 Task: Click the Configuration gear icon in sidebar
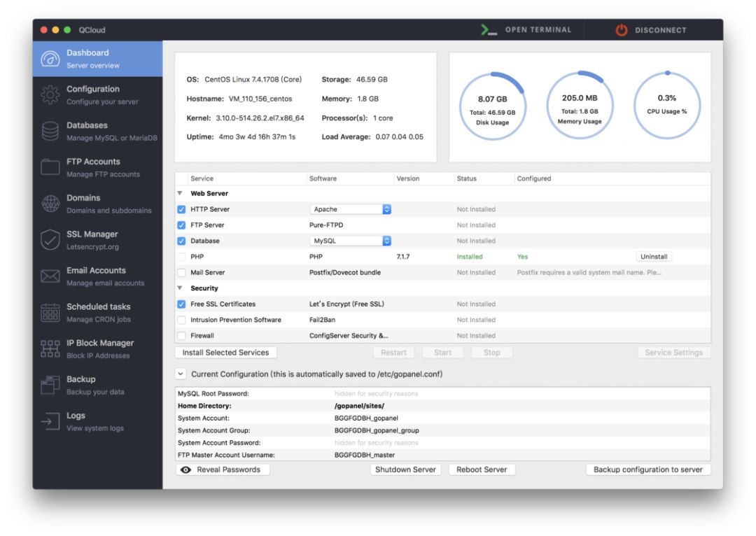(x=50, y=95)
